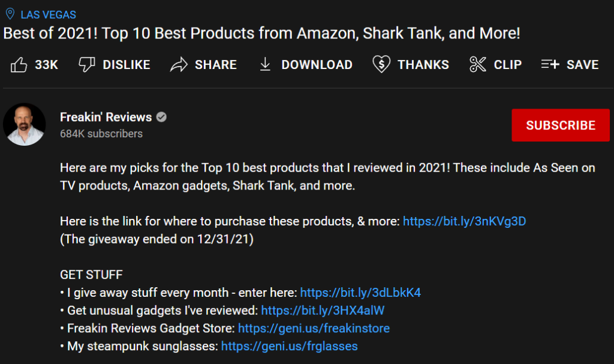Viewport: 614px width, 364px height.
Task: Click the scissors Clip icon
Action: click(x=477, y=64)
